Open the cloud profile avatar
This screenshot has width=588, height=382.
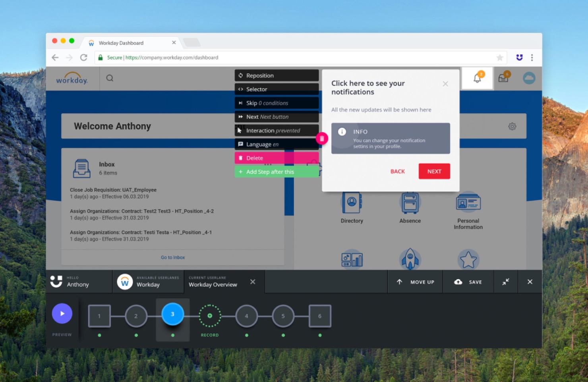point(529,78)
